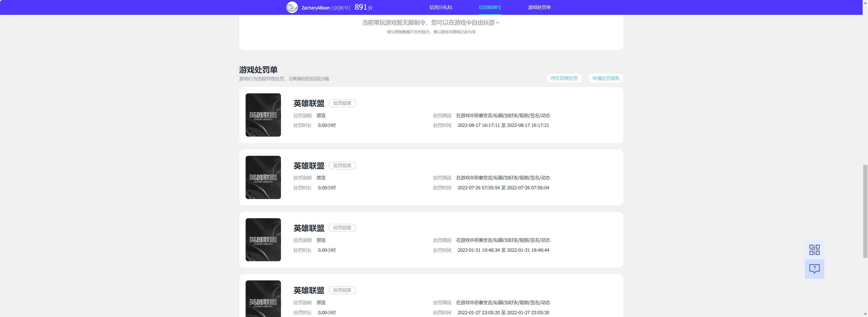Click the penalty reason text in the 2022-07-26 record

503,178
